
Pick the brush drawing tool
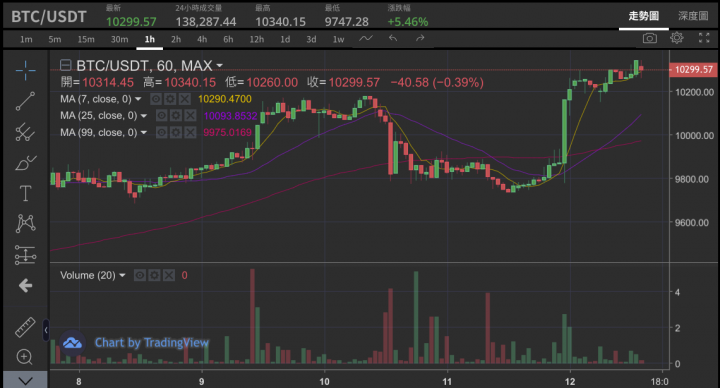tap(25, 163)
